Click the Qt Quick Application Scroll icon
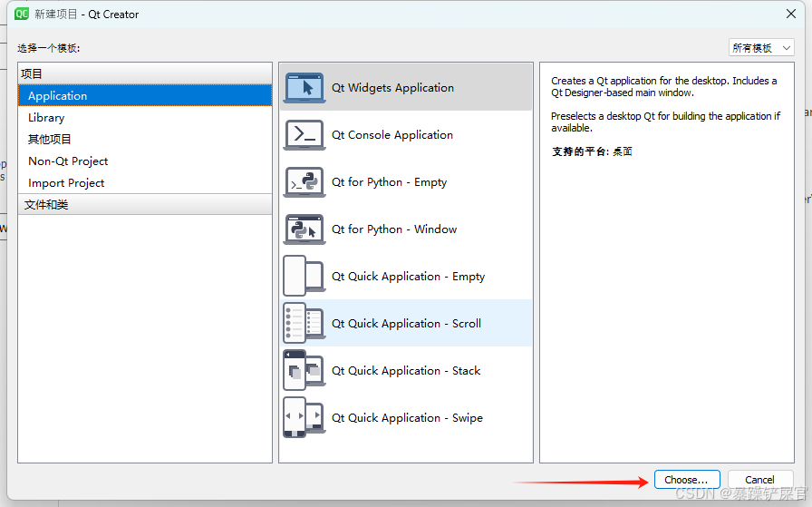This screenshot has height=507, width=812. click(304, 324)
